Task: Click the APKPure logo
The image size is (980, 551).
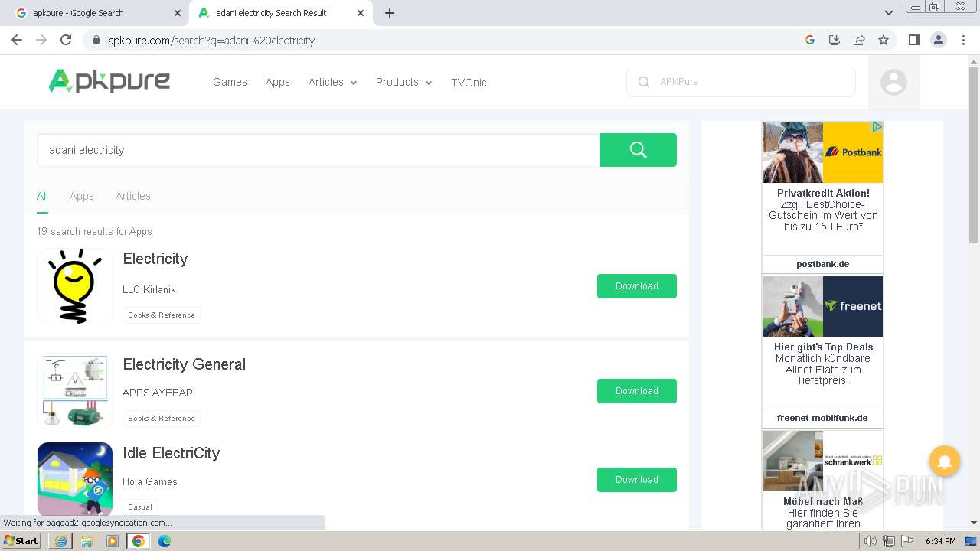Action: (x=109, y=81)
